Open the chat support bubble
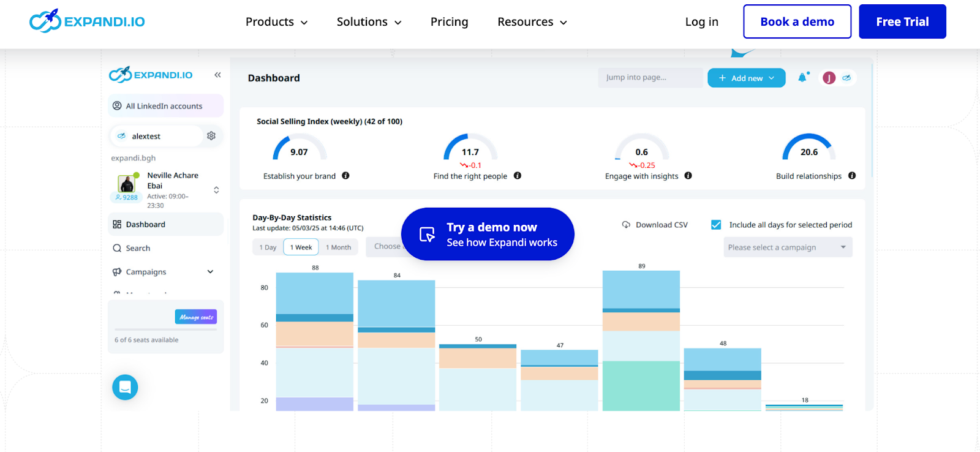The image size is (980, 452). tap(125, 387)
